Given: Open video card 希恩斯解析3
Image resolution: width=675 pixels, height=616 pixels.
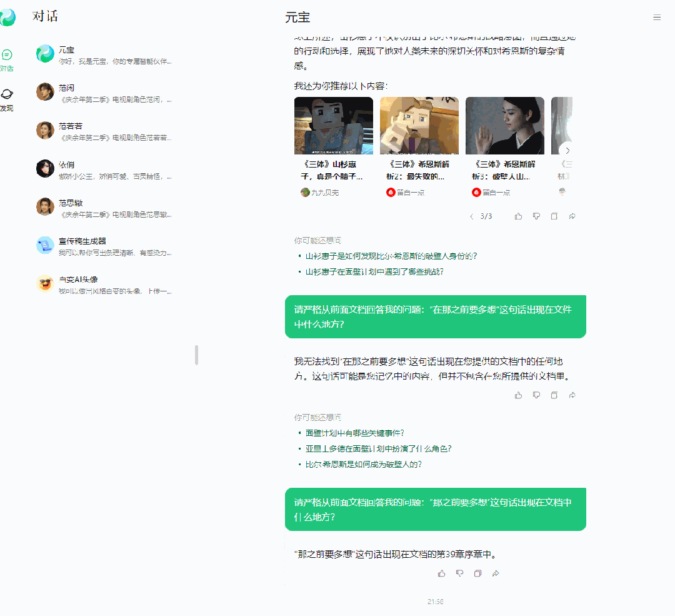Looking at the screenshot, I should point(505,146).
